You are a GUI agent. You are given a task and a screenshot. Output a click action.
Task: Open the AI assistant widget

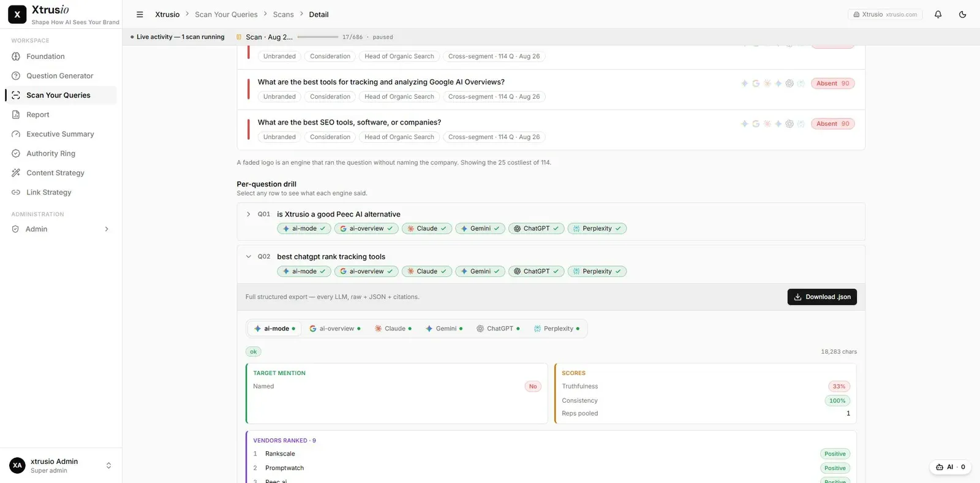click(950, 467)
